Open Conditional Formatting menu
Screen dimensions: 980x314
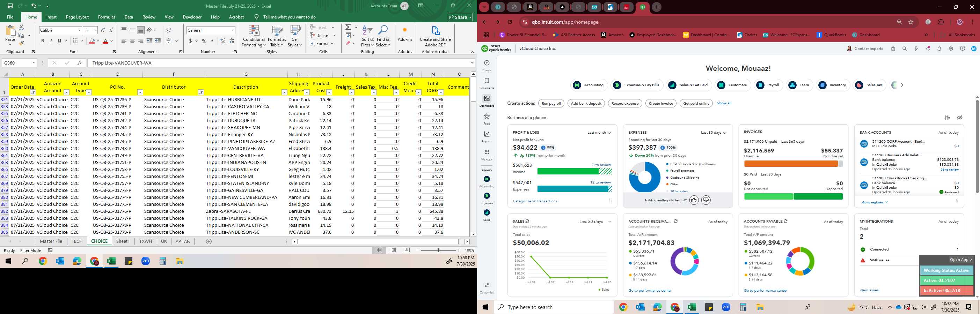coord(254,37)
